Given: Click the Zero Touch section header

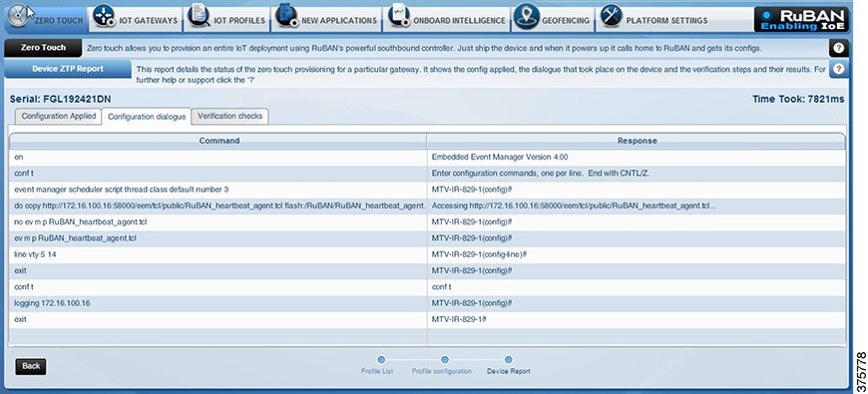Looking at the screenshot, I should [43, 48].
